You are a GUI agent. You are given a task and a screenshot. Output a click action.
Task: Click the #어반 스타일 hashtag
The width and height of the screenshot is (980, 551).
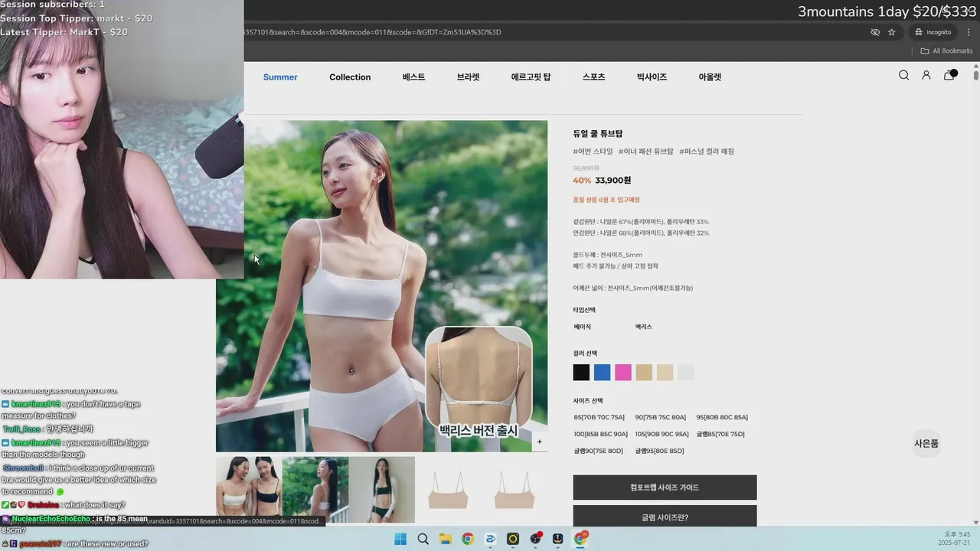(x=593, y=152)
